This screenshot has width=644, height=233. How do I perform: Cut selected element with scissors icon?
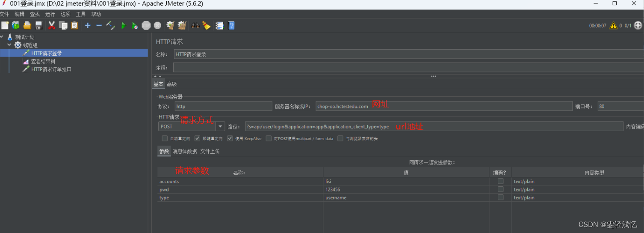52,25
